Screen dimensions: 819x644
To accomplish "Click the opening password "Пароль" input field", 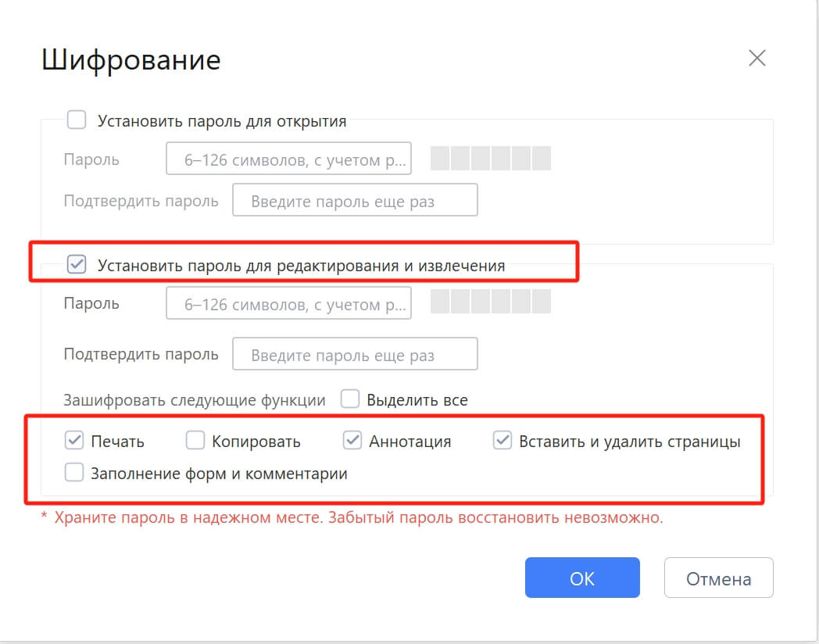I will pos(289,158).
